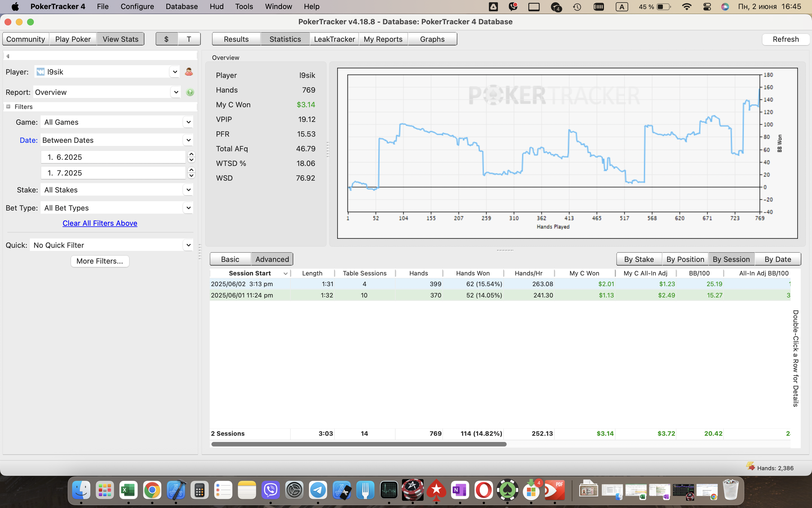This screenshot has width=812, height=508.
Task: Open PDF Expert from the dock
Action: pos(555,490)
